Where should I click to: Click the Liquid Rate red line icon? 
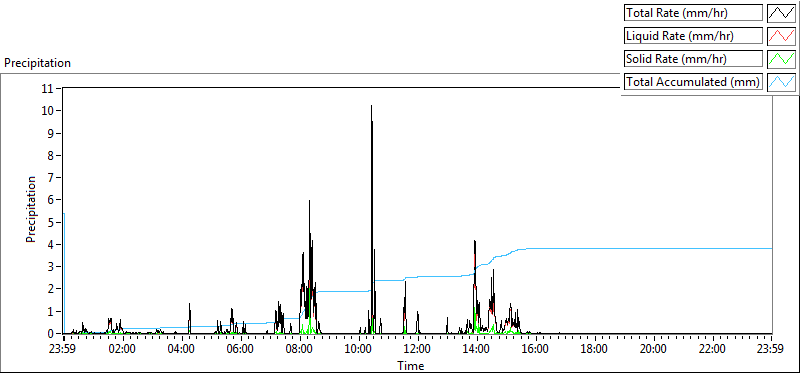coord(781,35)
